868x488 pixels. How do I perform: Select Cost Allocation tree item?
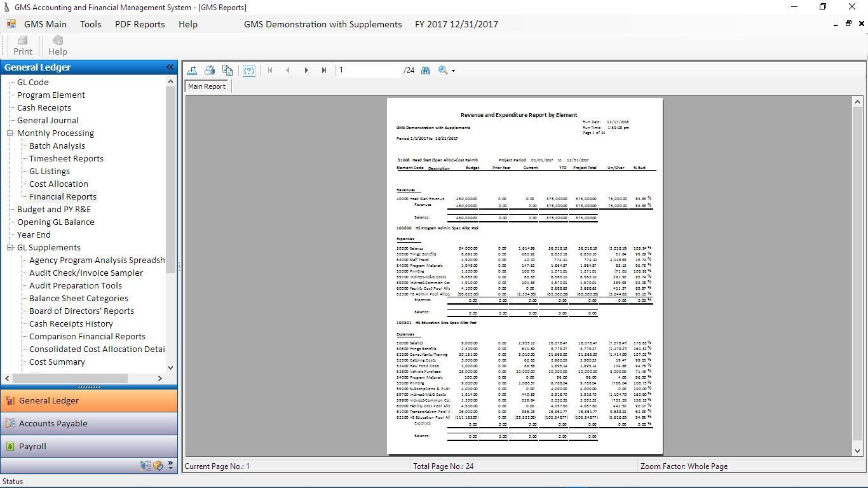(58, 184)
